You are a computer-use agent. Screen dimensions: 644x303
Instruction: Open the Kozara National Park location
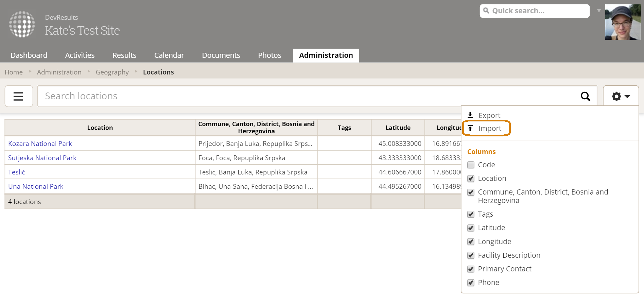[x=40, y=144]
